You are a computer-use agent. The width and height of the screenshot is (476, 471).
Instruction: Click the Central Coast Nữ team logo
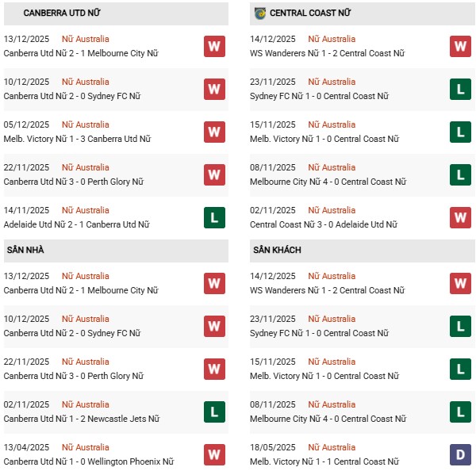point(260,13)
